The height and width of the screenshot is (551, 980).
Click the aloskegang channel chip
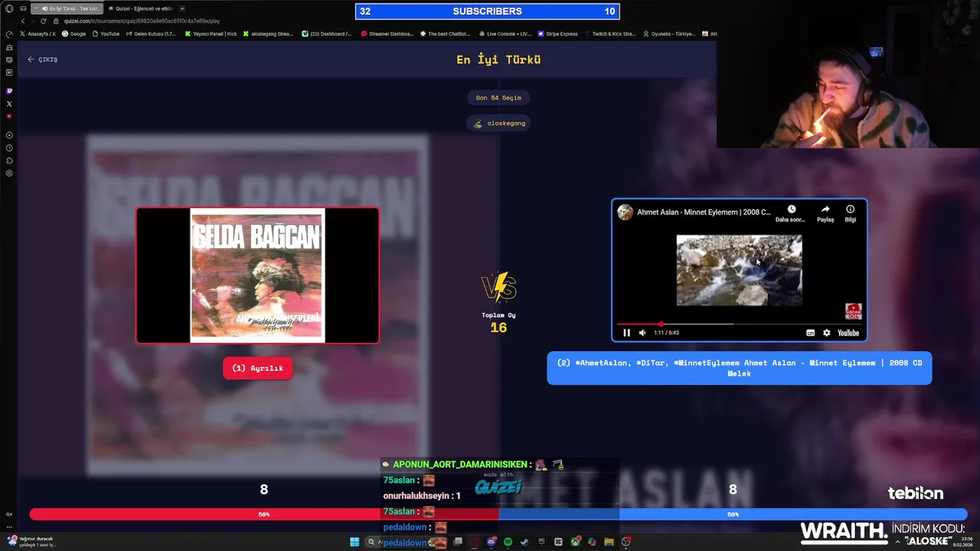[x=498, y=123]
